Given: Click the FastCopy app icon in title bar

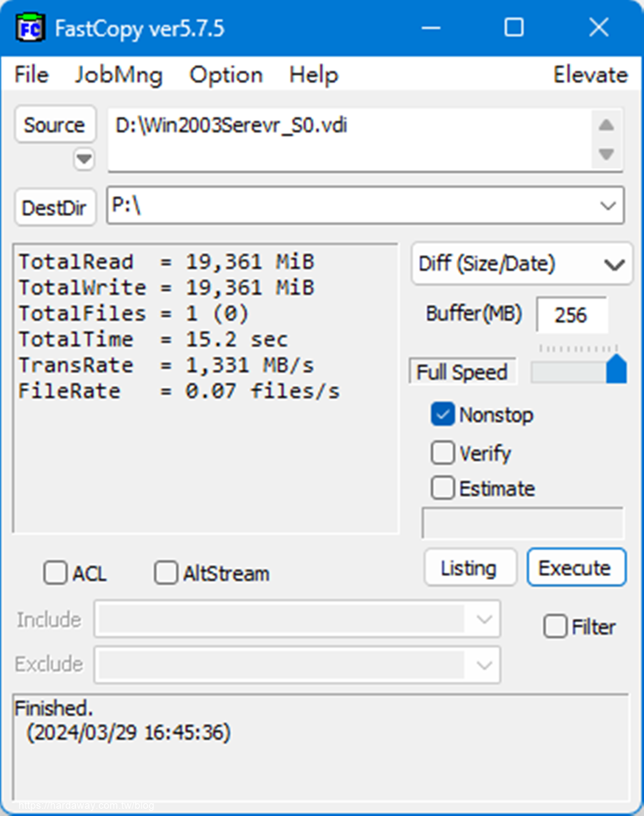Looking at the screenshot, I should tap(30, 28).
